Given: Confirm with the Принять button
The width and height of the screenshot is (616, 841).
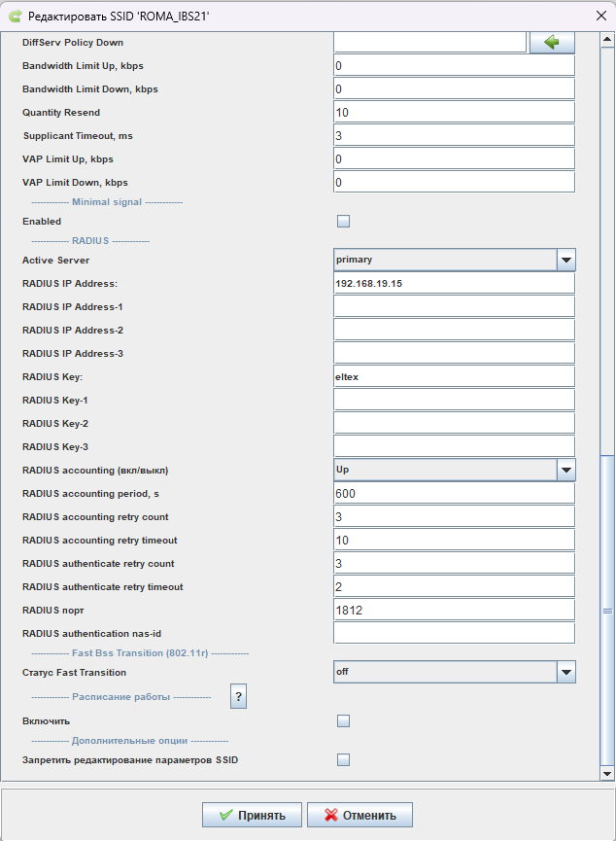Looking at the screenshot, I should pos(252,815).
